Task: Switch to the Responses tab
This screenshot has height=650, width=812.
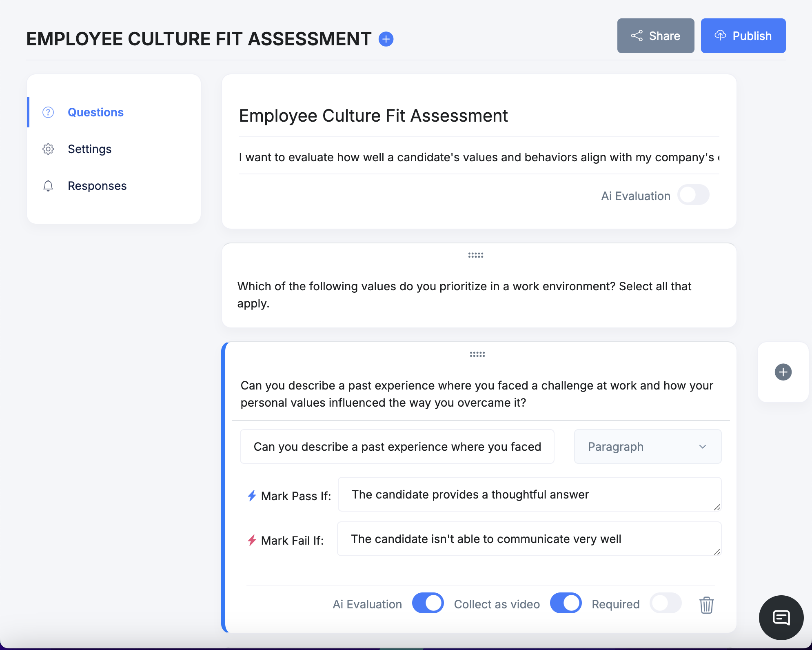Action: point(97,186)
